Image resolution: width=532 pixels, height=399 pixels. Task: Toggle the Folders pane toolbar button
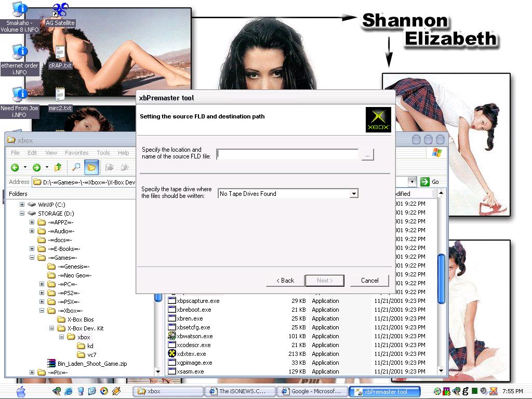coord(91,167)
